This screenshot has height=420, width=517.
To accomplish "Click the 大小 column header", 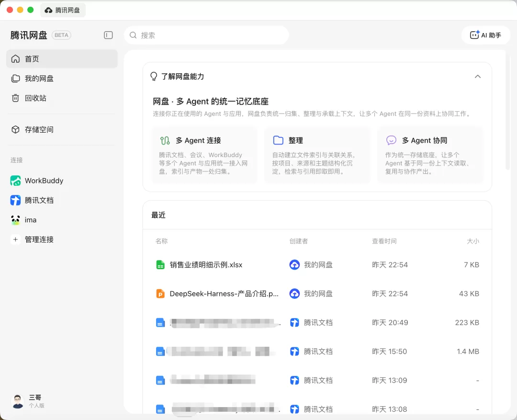I will [473, 241].
